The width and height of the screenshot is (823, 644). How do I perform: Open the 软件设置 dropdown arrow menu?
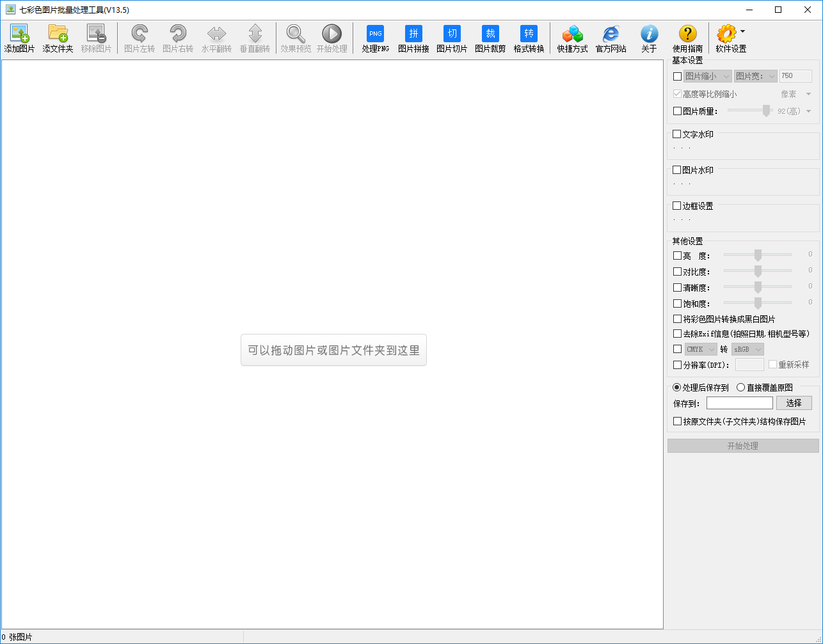coord(742,31)
